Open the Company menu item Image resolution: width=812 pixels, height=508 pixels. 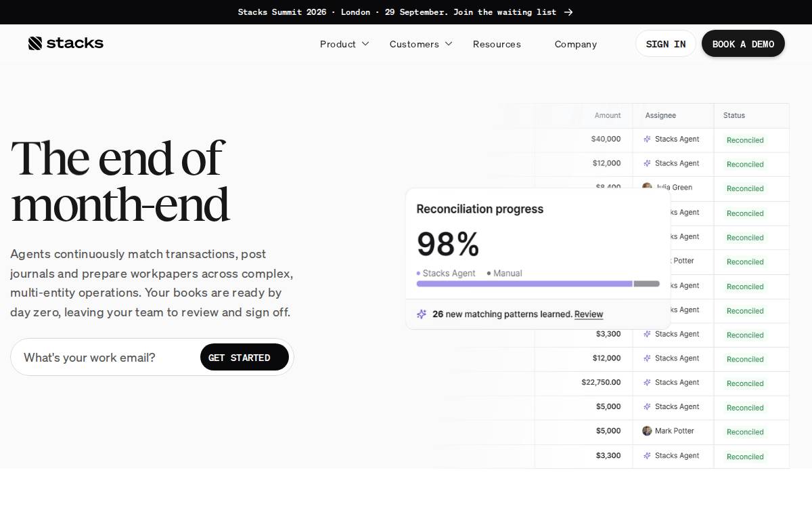(x=576, y=43)
